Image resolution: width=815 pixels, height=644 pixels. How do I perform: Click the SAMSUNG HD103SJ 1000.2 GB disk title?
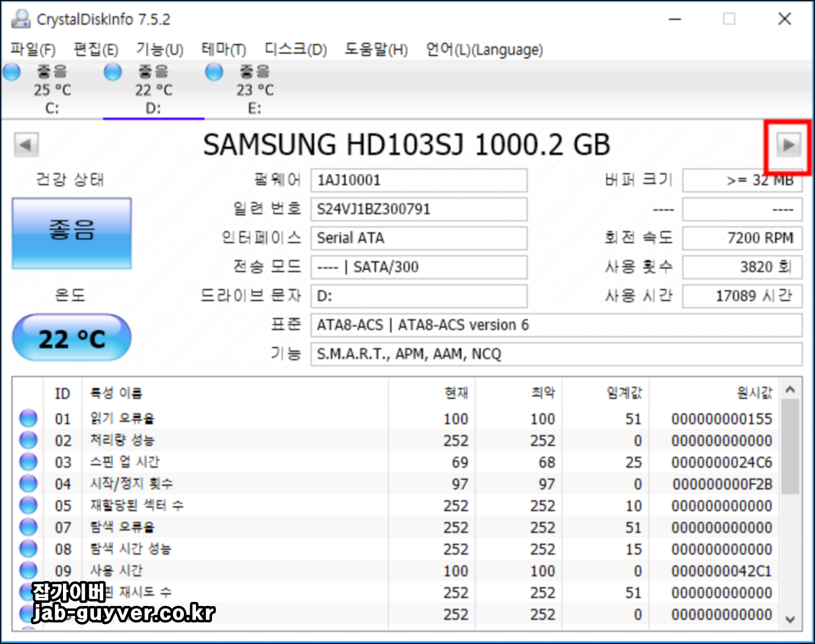407,145
